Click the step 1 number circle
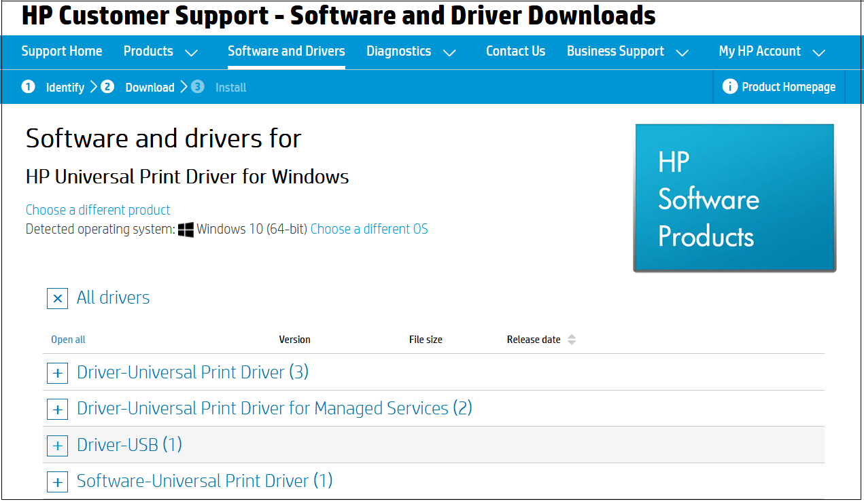Screen dimensions: 864x504 [x=28, y=86]
